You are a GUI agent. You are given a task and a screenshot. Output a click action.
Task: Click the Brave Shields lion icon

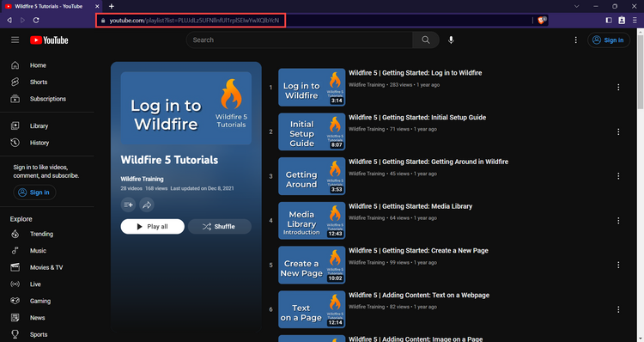pos(542,20)
